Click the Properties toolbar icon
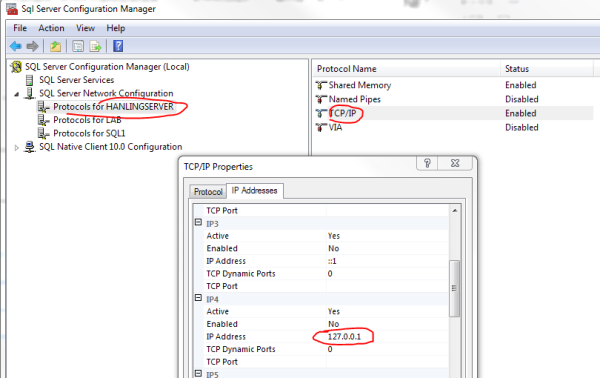 coord(78,46)
